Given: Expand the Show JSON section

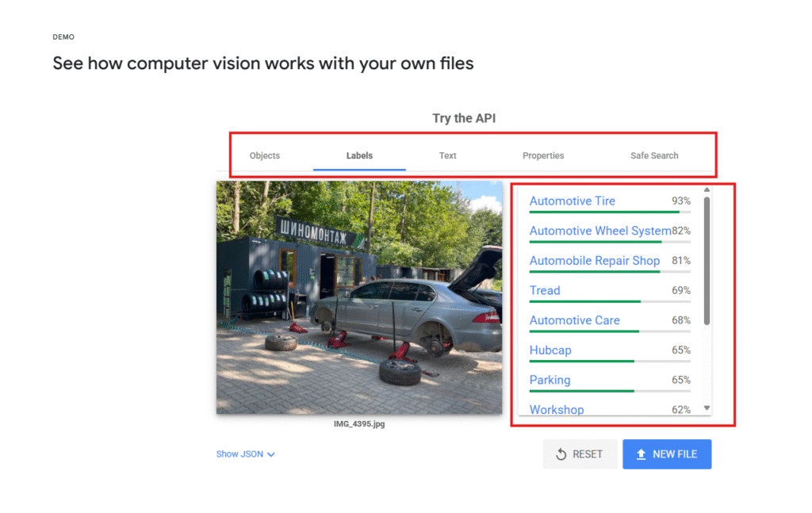Looking at the screenshot, I should [246, 454].
